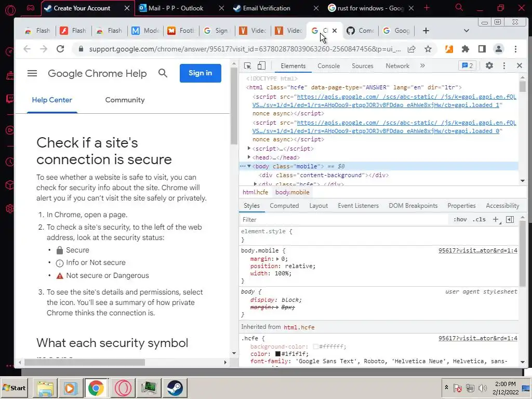Toggle the :hov element state button
This screenshot has width=532, height=399.
tap(460, 220)
